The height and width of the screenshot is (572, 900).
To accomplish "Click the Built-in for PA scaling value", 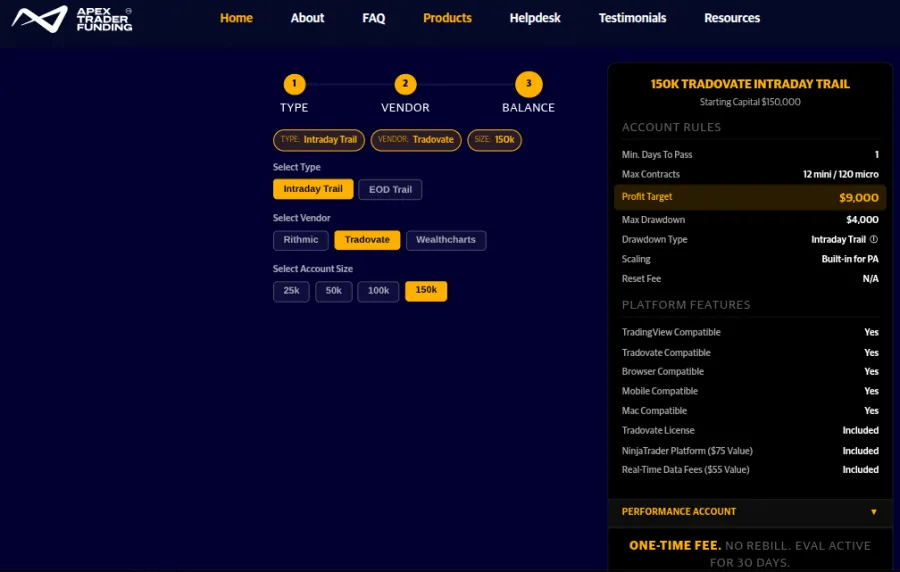I will point(849,259).
